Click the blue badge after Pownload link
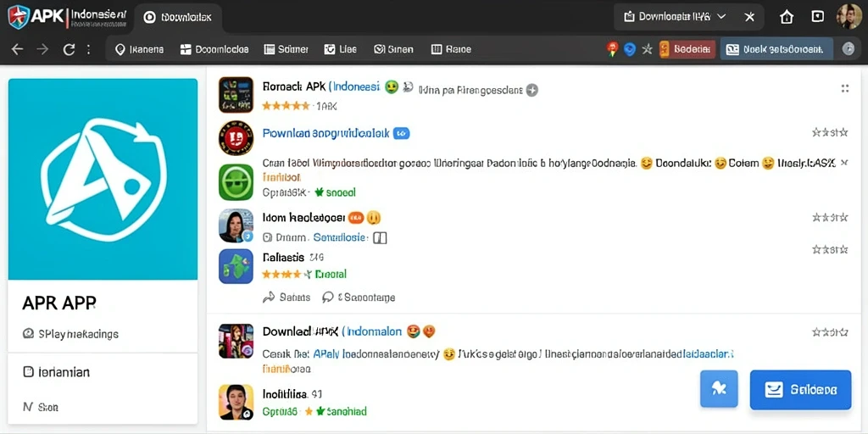 (x=401, y=133)
